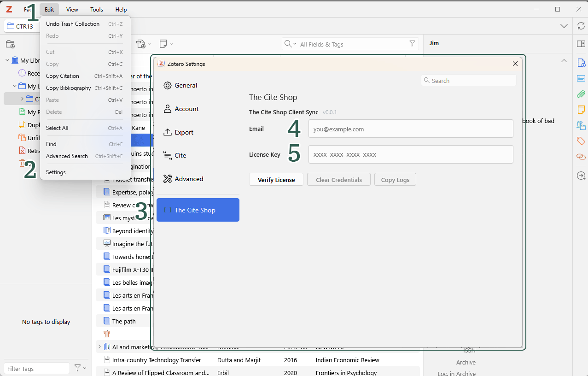Screen dimensions: 588x376
Task: Choose Copy Bibliography menu entry
Action: point(85,88)
